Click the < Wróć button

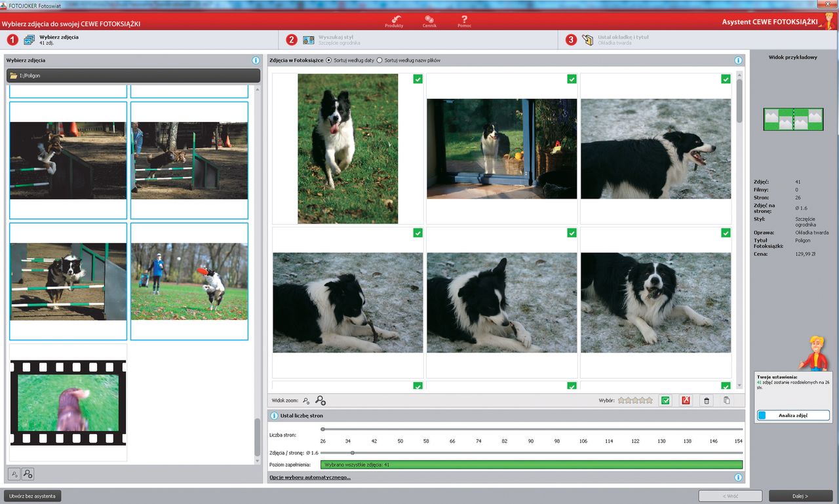pos(730,496)
